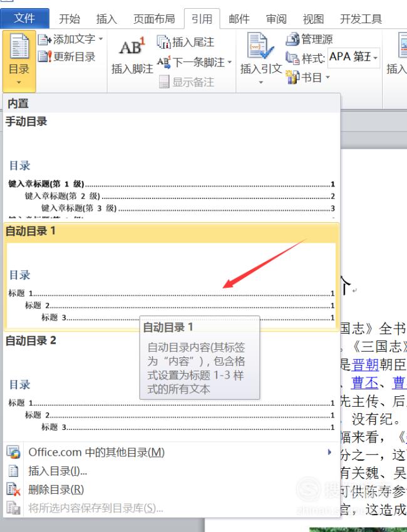Click the 插入脚注 AB icon
The height and width of the screenshot is (532, 407).
coord(132,46)
